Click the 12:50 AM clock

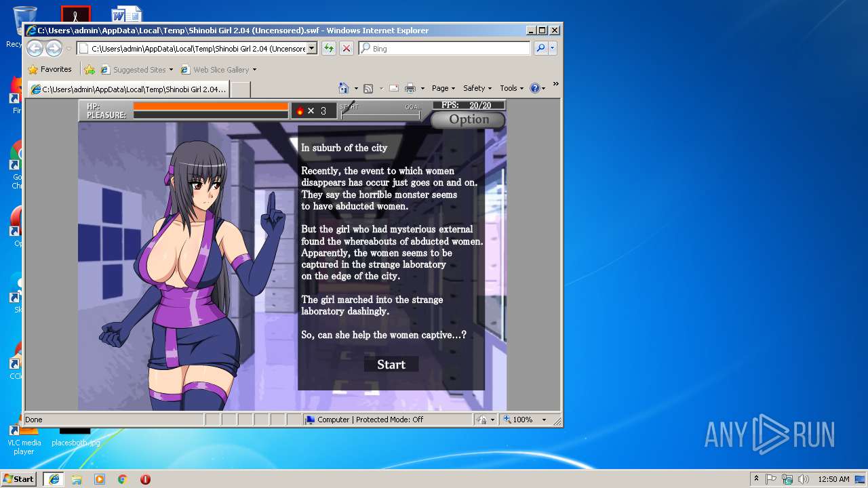[x=833, y=479]
